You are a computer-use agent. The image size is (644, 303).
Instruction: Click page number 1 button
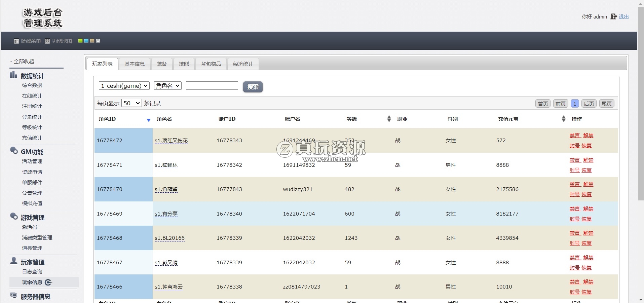[575, 104]
